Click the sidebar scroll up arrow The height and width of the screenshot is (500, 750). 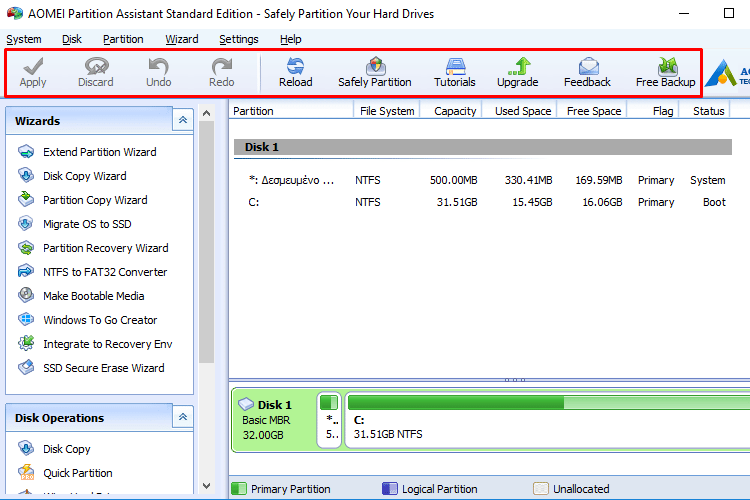click(207, 113)
